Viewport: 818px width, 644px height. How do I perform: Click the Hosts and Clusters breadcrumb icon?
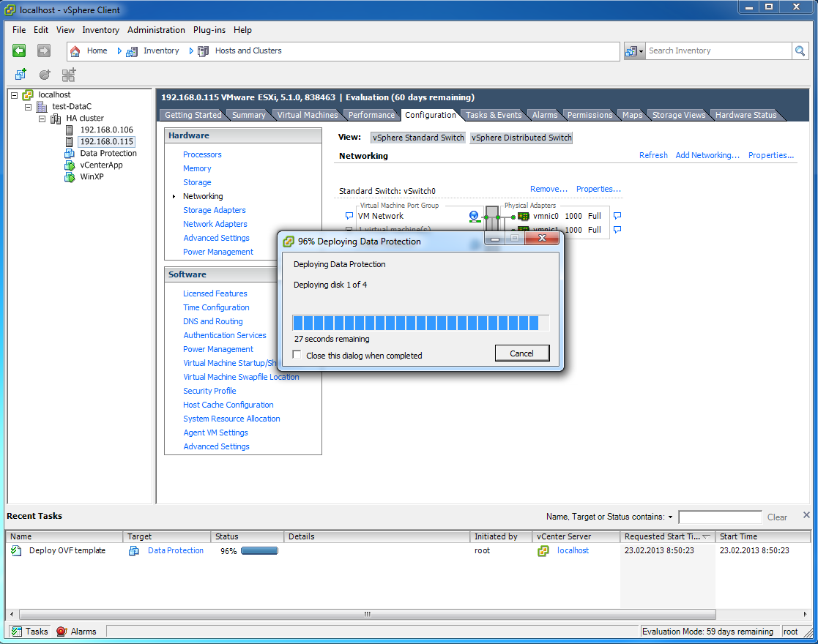(204, 51)
